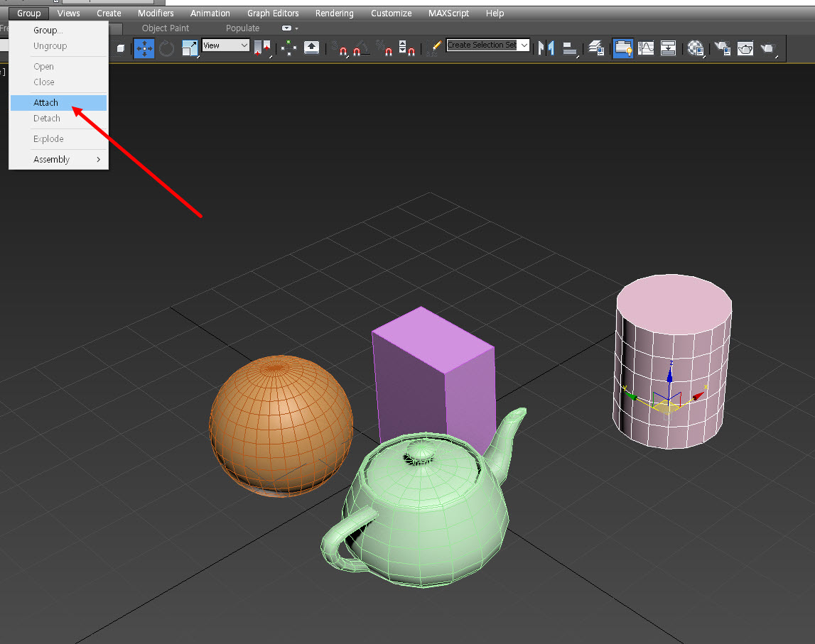The height and width of the screenshot is (644, 815).
Task: Click the Use Pivot Point Center icon
Action: click(x=262, y=48)
